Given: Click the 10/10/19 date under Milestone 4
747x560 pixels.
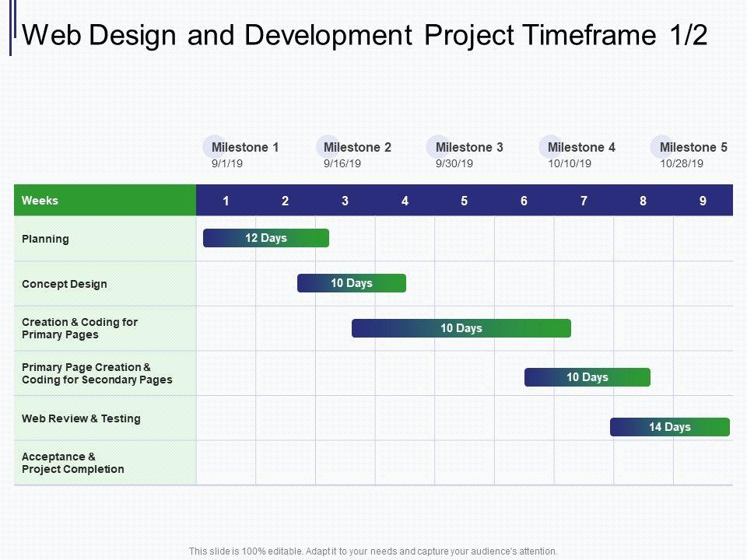Looking at the screenshot, I should coord(570,164).
